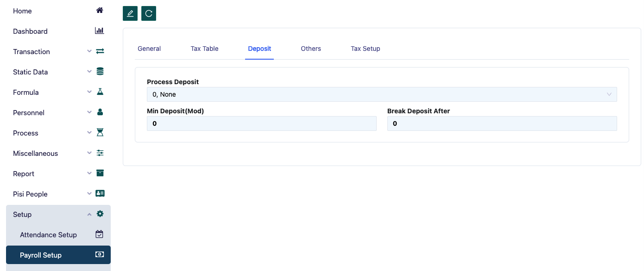Click the pencil edit icon button
Screen dimensions: 644x271
click(x=130, y=13)
